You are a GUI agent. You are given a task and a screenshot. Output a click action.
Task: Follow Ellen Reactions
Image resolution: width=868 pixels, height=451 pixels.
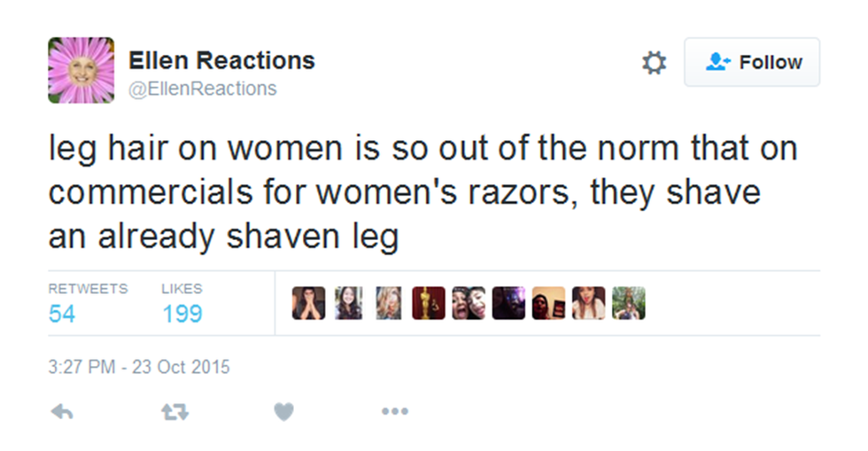pos(752,62)
